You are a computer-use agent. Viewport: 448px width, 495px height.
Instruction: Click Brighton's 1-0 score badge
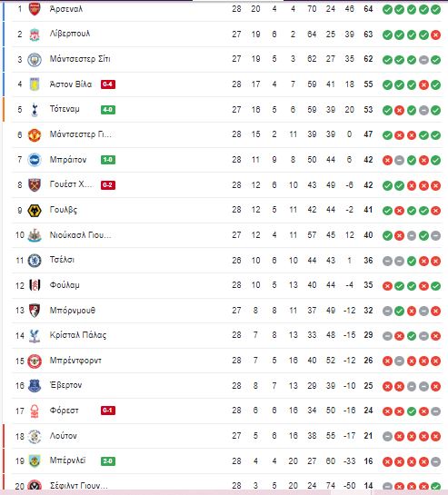(108, 160)
